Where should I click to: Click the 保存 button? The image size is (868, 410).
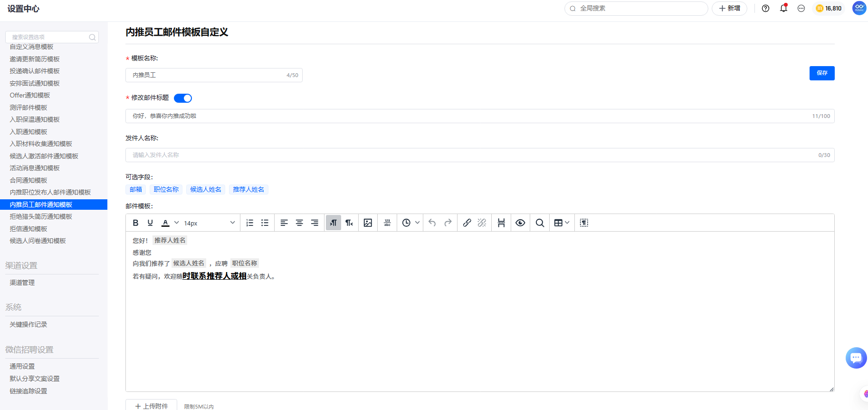click(822, 73)
